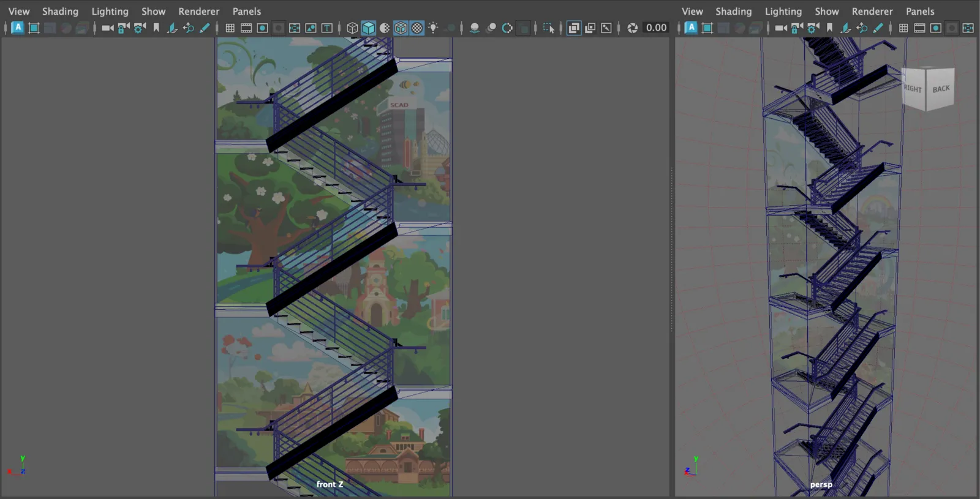This screenshot has width=980, height=499.
Task: Toggle isolate select in front view toolbar
Action: pos(548,28)
